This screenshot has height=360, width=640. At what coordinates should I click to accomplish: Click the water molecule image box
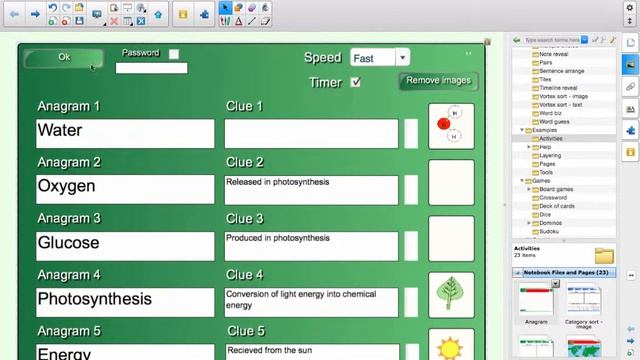coord(451,126)
